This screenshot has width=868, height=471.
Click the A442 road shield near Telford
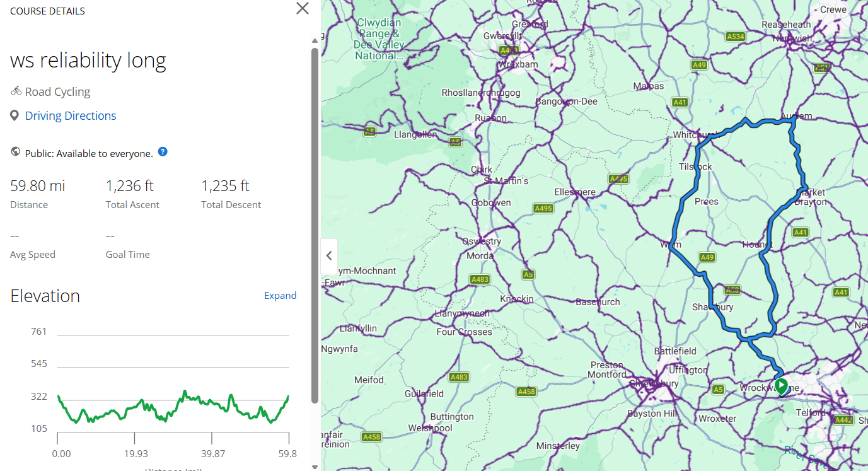point(843,420)
